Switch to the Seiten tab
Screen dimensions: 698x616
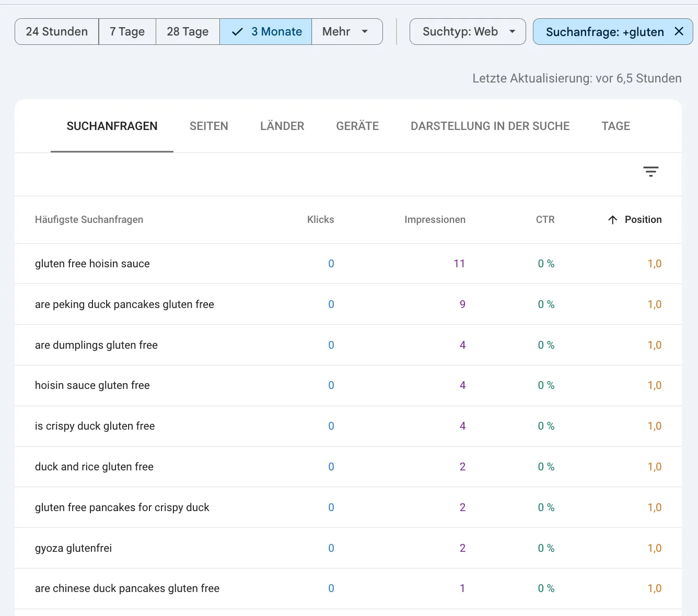point(208,126)
